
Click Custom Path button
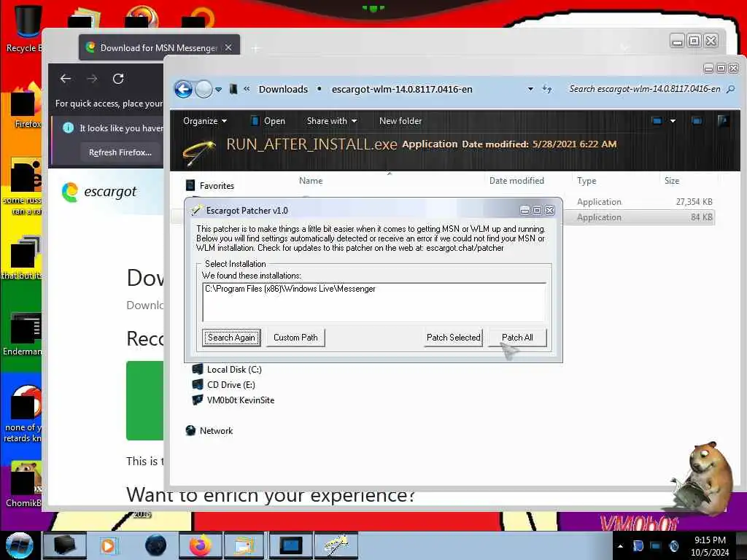pyautogui.click(x=295, y=338)
